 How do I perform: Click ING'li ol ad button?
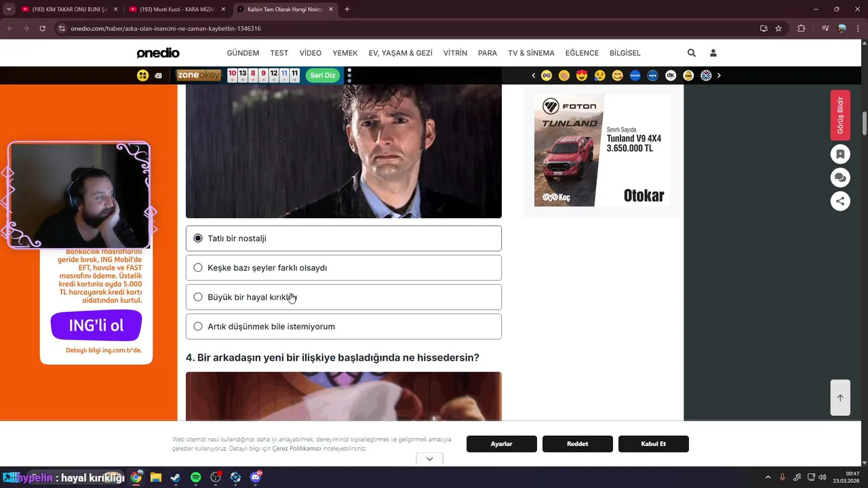(96, 325)
